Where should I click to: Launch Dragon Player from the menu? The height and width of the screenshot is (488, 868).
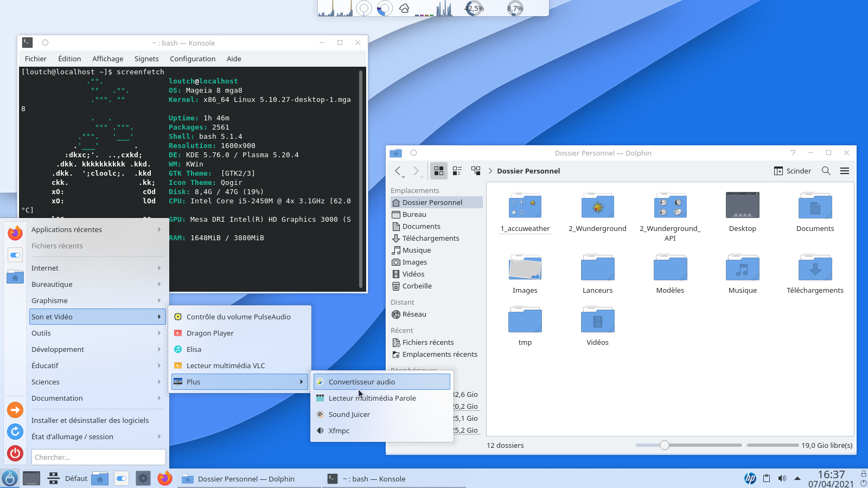pos(240,333)
